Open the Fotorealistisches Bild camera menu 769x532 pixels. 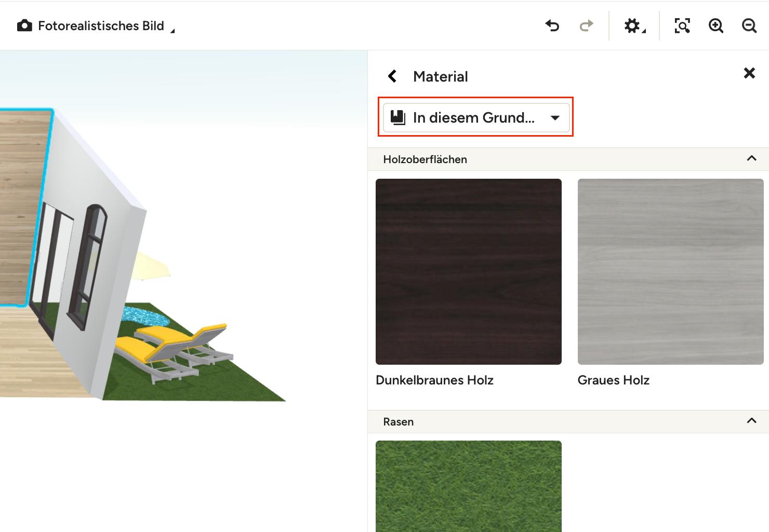pyautogui.click(x=96, y=26)
